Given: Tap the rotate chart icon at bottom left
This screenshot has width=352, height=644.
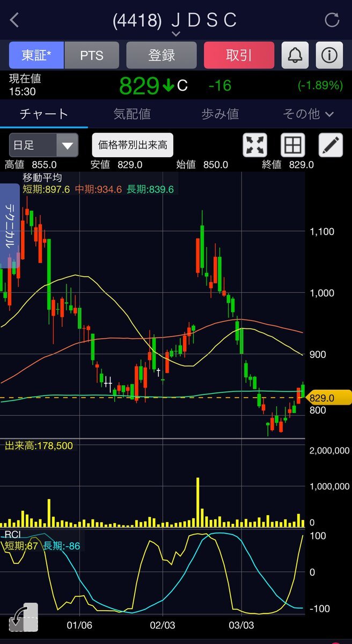Looking at the screenshot, I should 23,616.
